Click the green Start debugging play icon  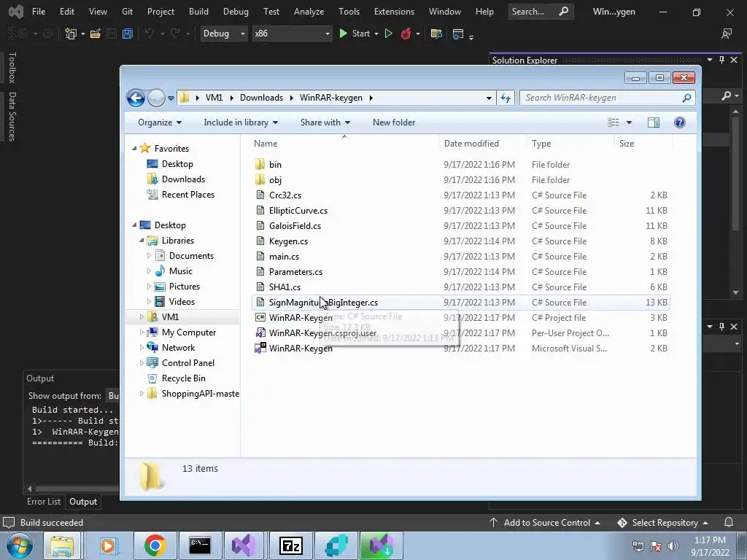click(x=343, y=34)
